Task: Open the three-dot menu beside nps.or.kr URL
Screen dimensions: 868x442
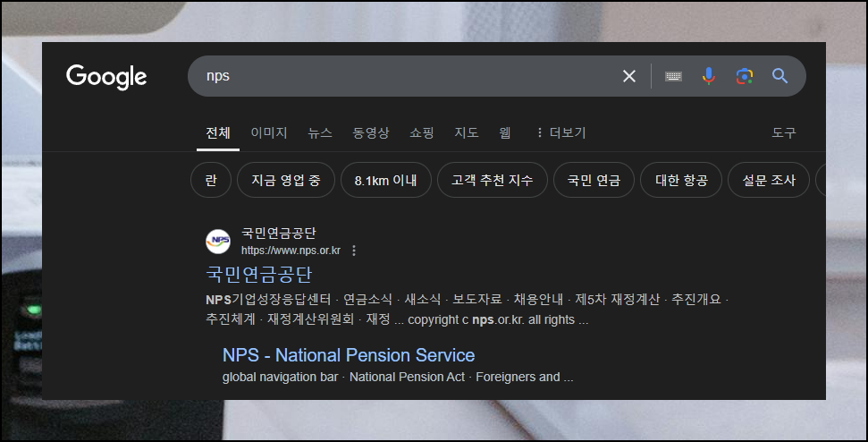Action: pos(354,251)
